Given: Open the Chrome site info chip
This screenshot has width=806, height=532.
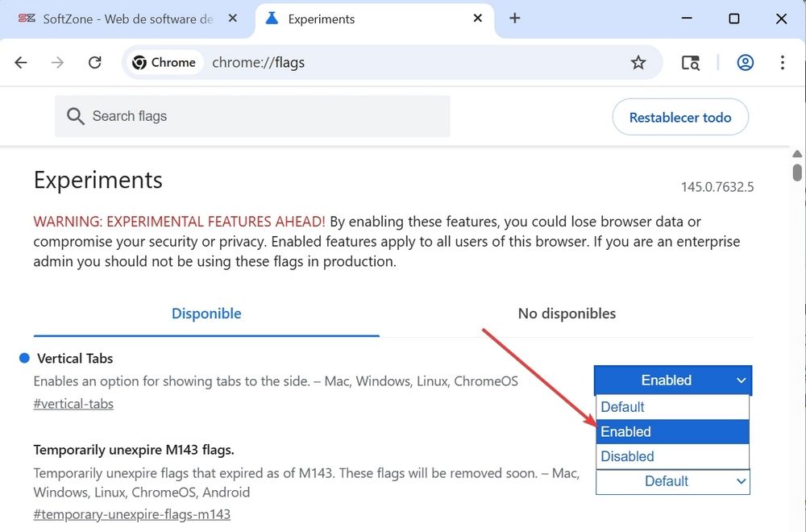Looking at the screenshot, I should [x=164, y=62].
